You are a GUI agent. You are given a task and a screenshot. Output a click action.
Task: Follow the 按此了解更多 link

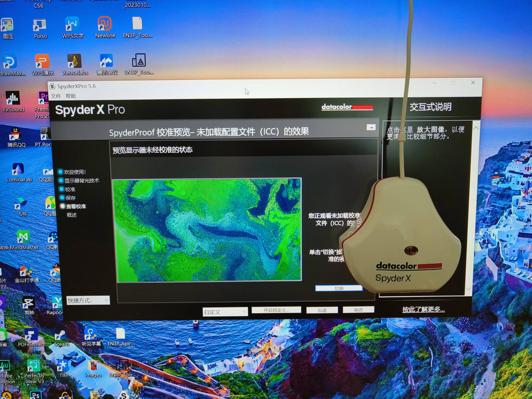tap(423, 310)
